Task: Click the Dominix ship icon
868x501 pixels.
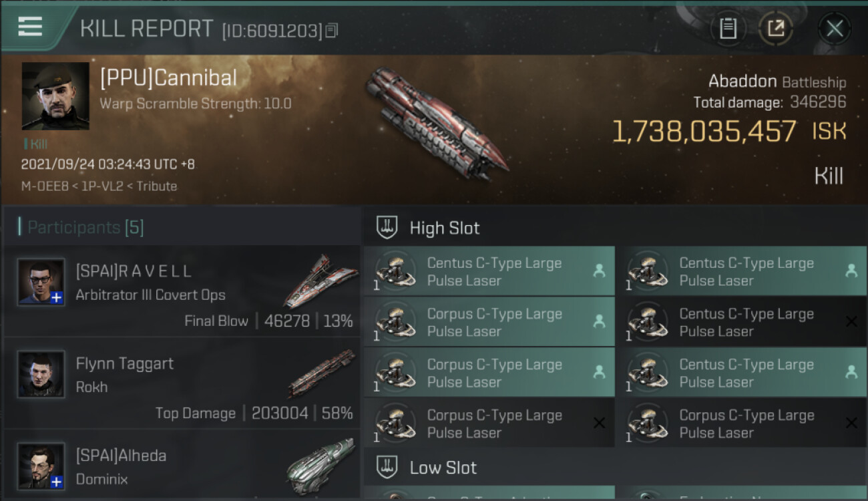Action: 320,464
